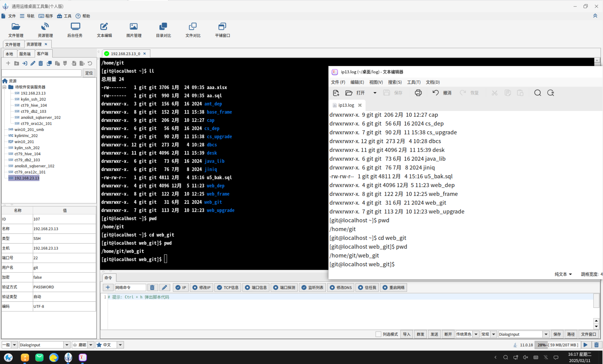Toggle the TCP信息 command check button
Screen dimensions: 603x364
(x=228, y=287)
